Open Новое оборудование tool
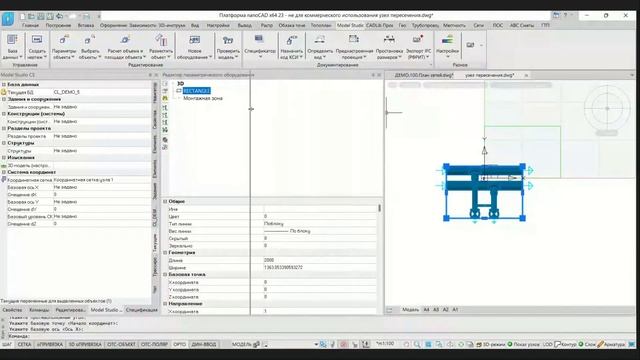Screen dimensions: 640x360 tap(194, 47)
